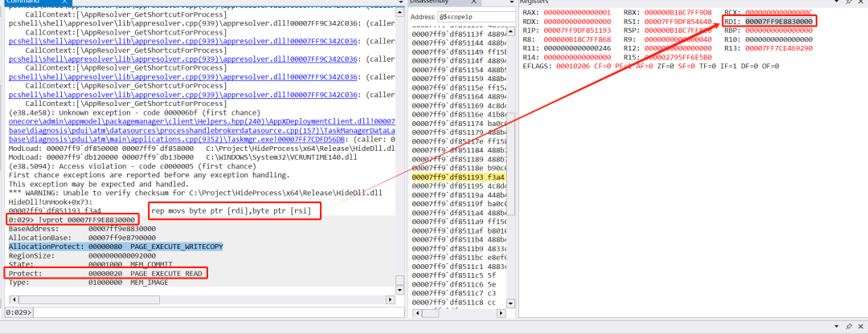Close the bottom-right docked pane

pos(861,328)
